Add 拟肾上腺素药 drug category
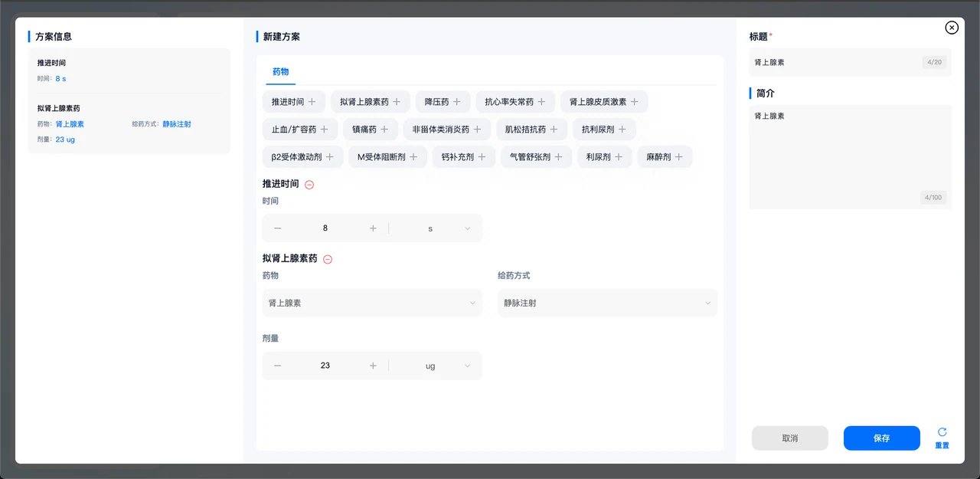The image size is (980, 479). [371, 102]
